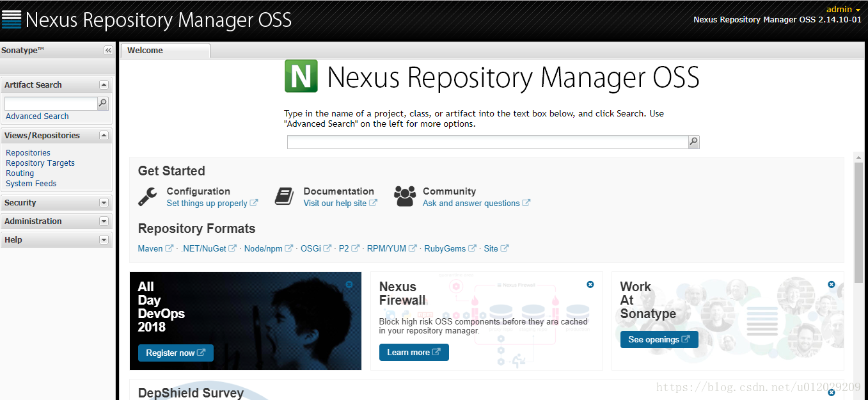Close the All Day DevOps card
The width and height of the screenshot is (868, 400).
pyautogui.click(x=349, y=284)
